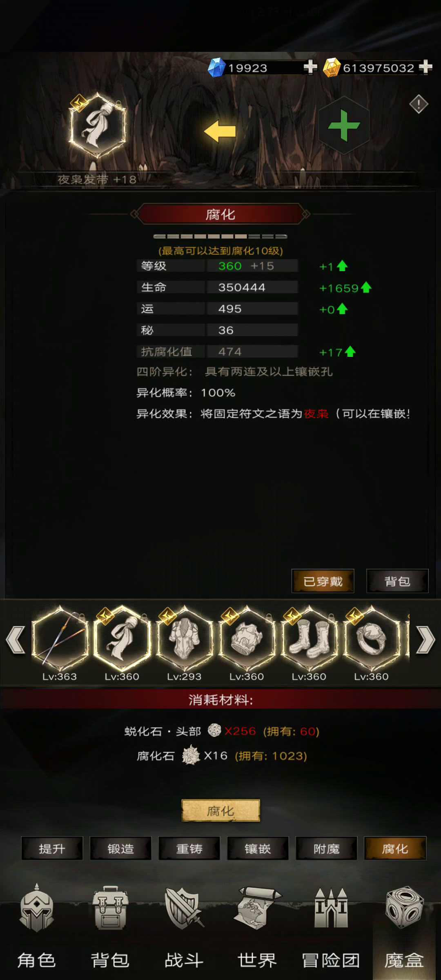This screenshot has width=441, height=980.
Task: Open the 镶嵌 tab
Action: pos(258,849)
